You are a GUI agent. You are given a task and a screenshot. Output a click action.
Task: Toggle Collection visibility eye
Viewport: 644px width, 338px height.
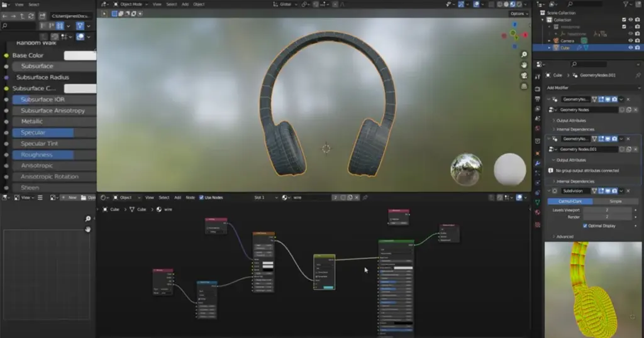(x=630, y=19)
